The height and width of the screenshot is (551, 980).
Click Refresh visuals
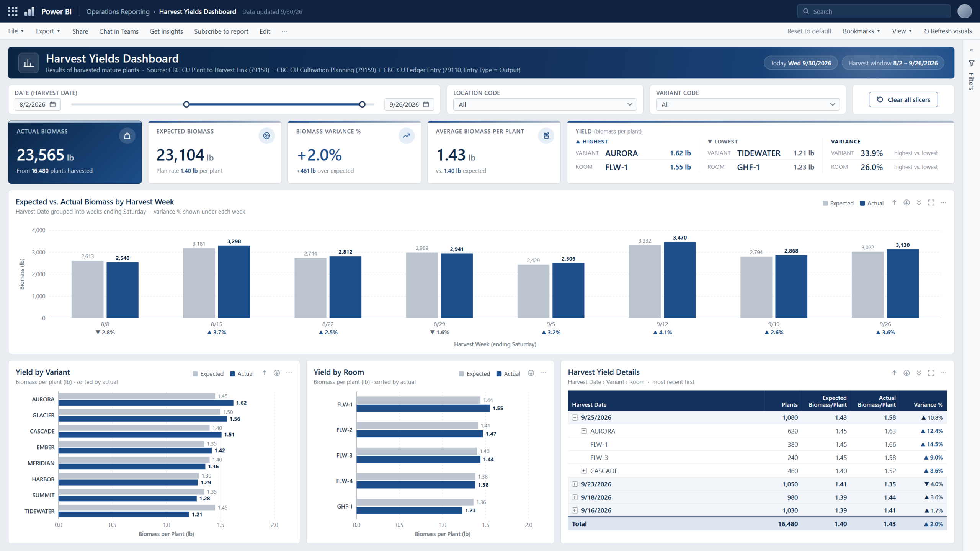947,31
